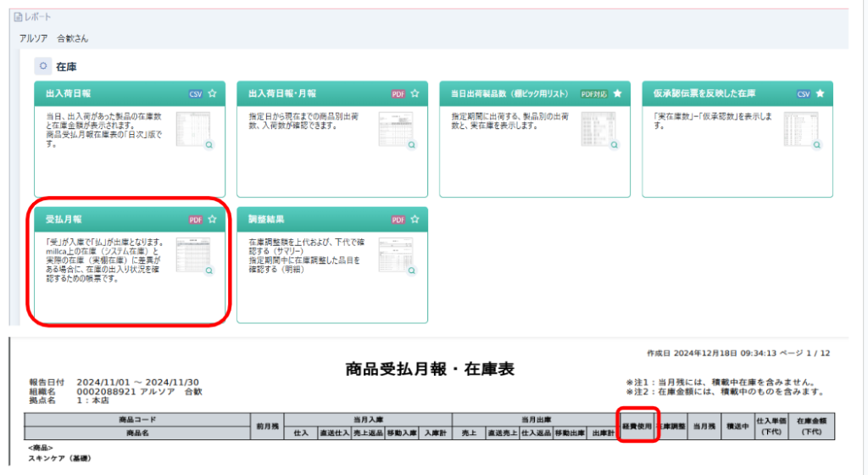The width and height of the screenshot is (868, 475).
Task: Toggle star on 出入荷日報・月報 card
Action: point(415,93)
